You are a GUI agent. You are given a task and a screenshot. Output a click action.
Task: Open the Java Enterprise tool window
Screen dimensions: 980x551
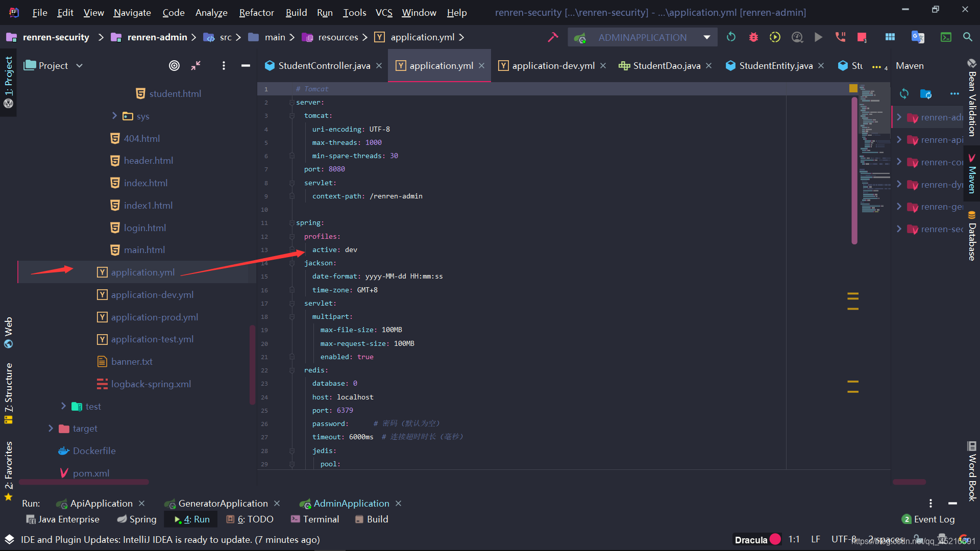point(62,519)
